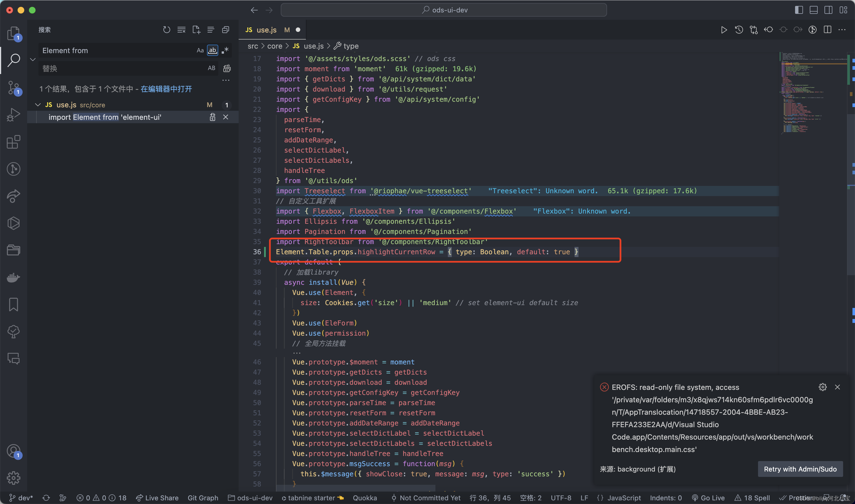855x504 pixels.
Task: Collapse the use.js search result group
Action: 38,105
